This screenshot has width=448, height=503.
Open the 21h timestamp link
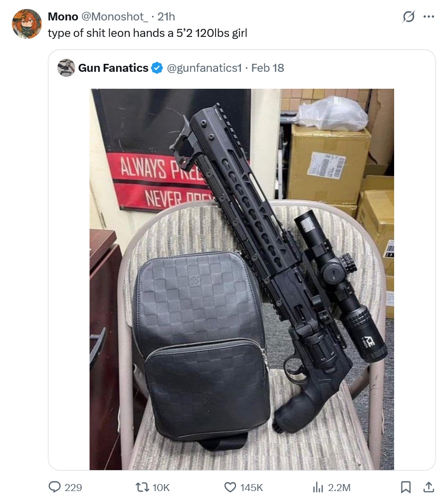[166, 16]
